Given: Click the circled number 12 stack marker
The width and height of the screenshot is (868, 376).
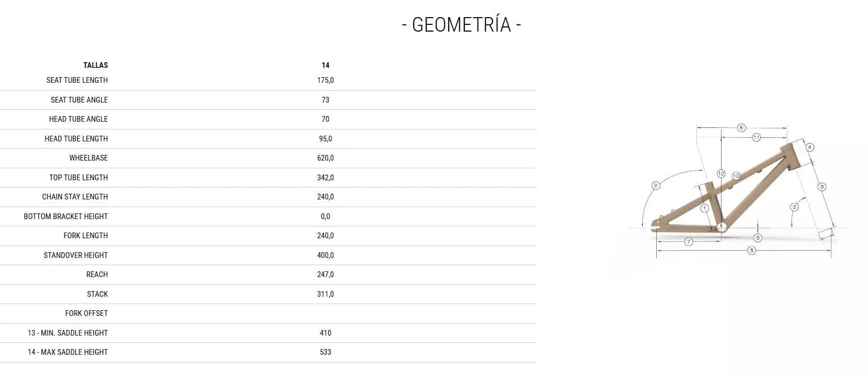Looking at the screenshot, I should click(x=721, y=173).
